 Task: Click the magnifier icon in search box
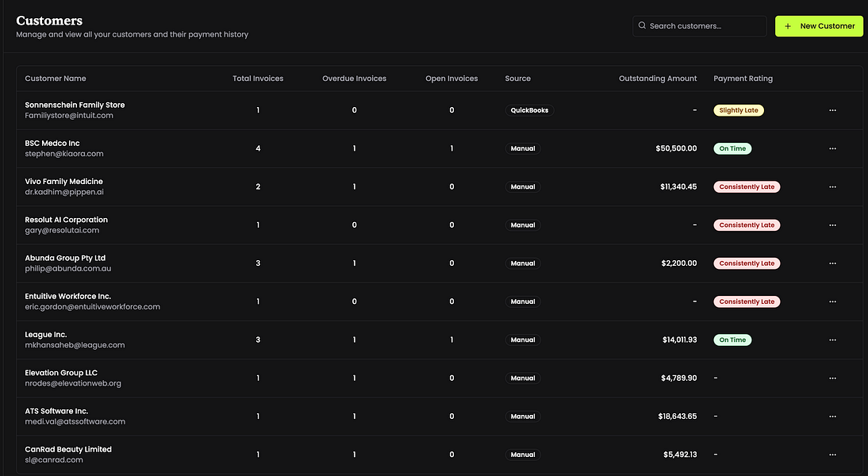pos(643,26)
